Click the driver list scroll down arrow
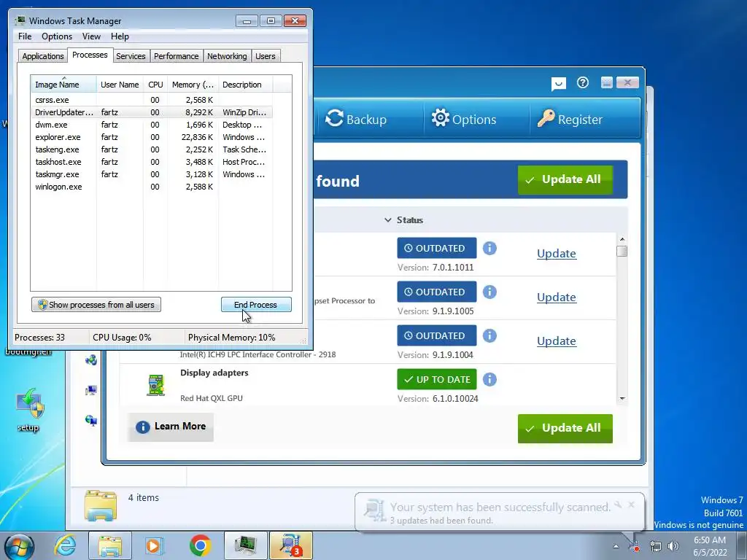 pos(622,399)
